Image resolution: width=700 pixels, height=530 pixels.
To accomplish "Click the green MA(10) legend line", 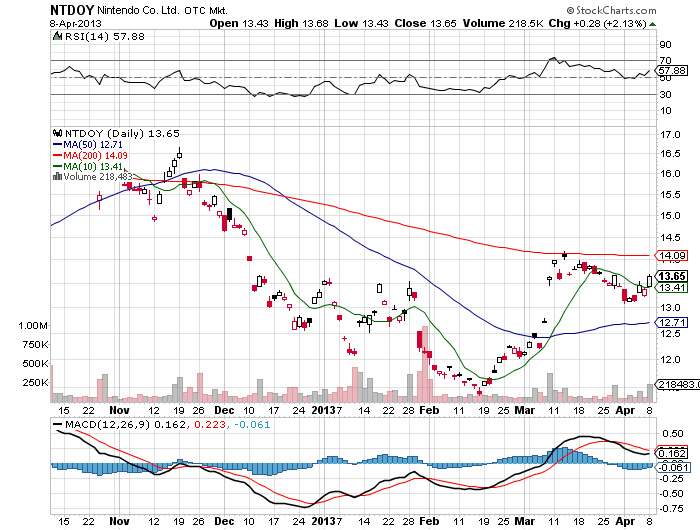I will pos(58,167).
